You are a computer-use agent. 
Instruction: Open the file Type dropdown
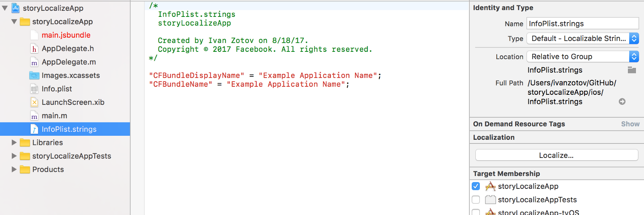point(582,39)
